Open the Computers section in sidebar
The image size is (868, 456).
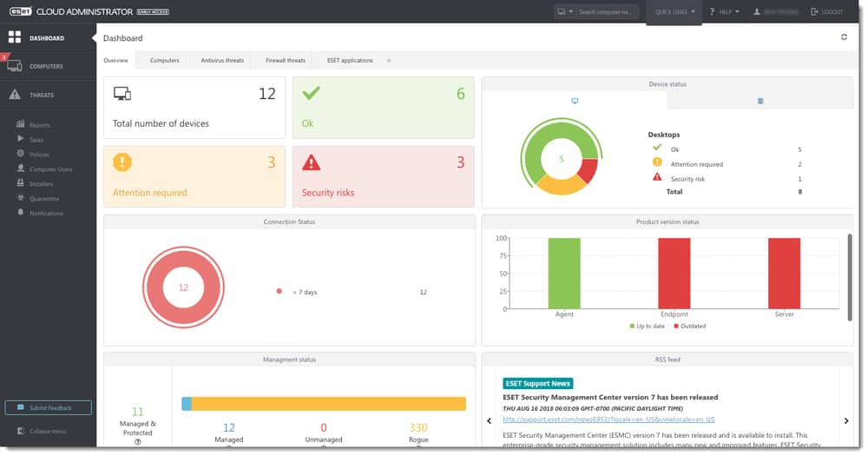[x=48, y=67]
